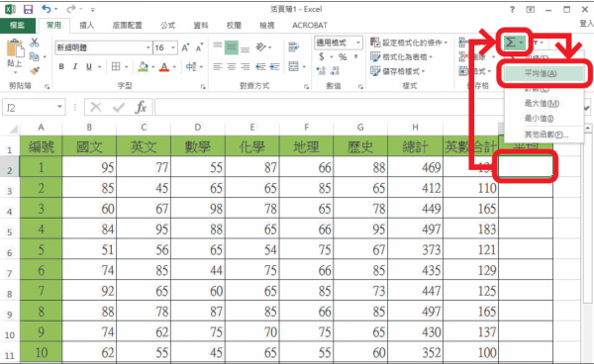Click the increase font size icon

pyautogui.click(x=185, y=47)
